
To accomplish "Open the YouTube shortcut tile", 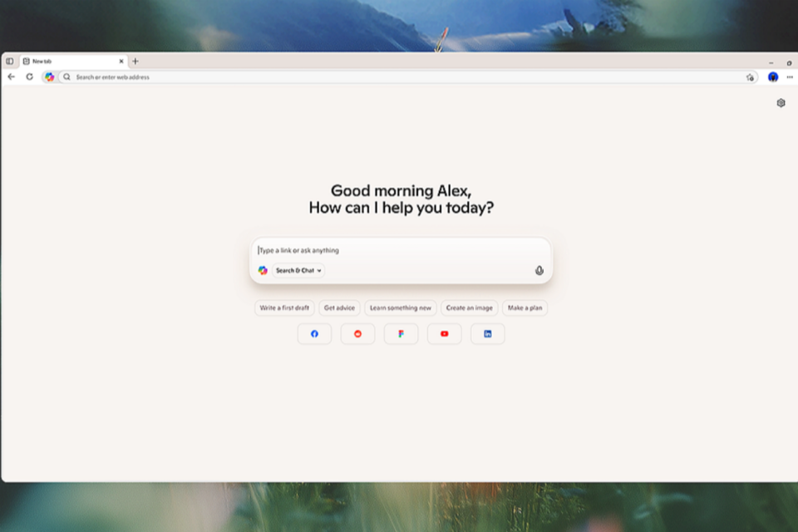I will click(444, 333).
